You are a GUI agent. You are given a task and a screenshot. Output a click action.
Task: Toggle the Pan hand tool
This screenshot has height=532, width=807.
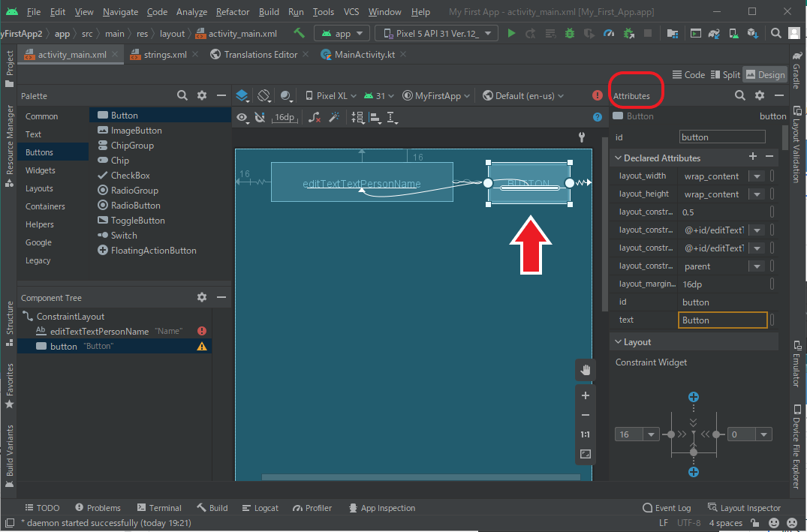(586, 370)
